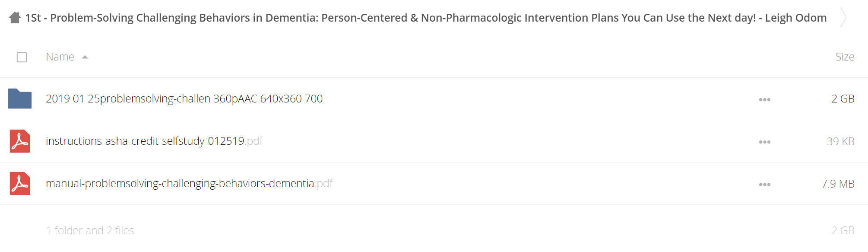Click the 39 KB file size
This screenshot has height=252, width=868.
point(840,141)
